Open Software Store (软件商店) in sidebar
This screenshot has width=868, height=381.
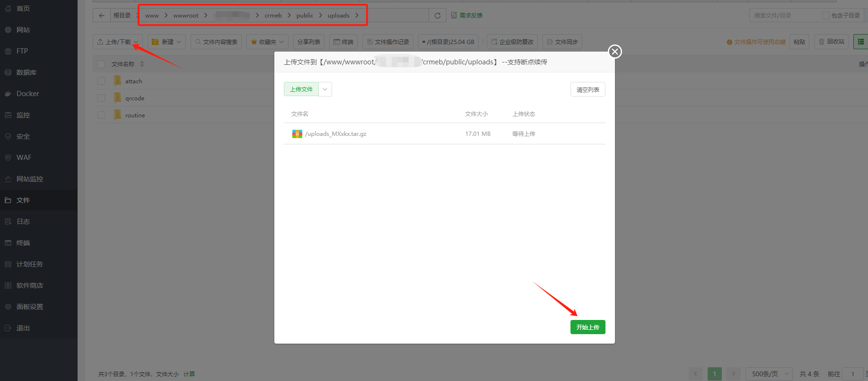tap(29, 285)
